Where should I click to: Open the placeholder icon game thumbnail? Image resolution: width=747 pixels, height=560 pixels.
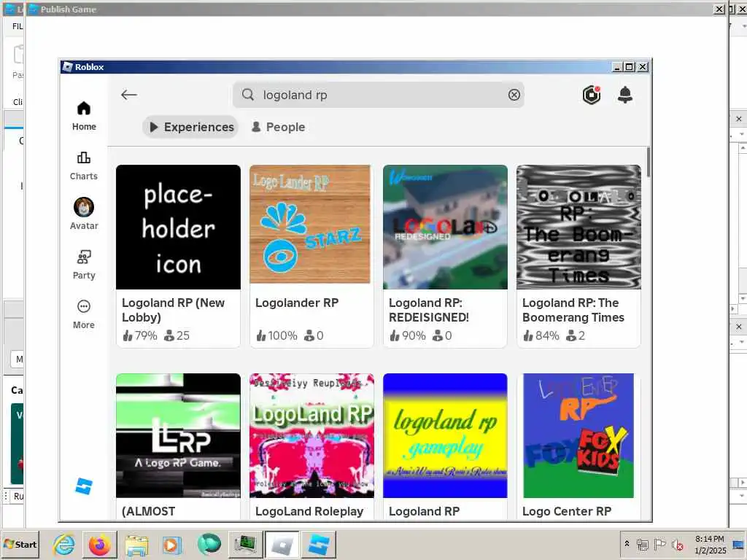[x=178, y=227]
